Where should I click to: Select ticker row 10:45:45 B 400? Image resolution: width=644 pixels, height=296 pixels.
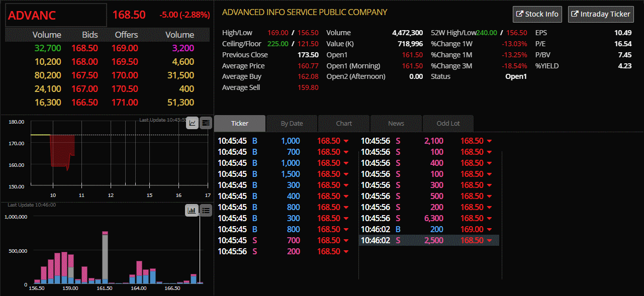point(286,196)
